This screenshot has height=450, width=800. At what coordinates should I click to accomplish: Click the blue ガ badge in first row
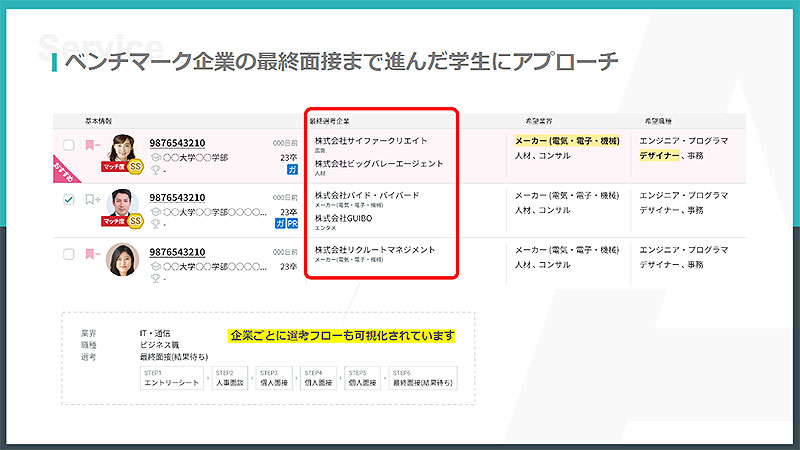pos(292,170)
